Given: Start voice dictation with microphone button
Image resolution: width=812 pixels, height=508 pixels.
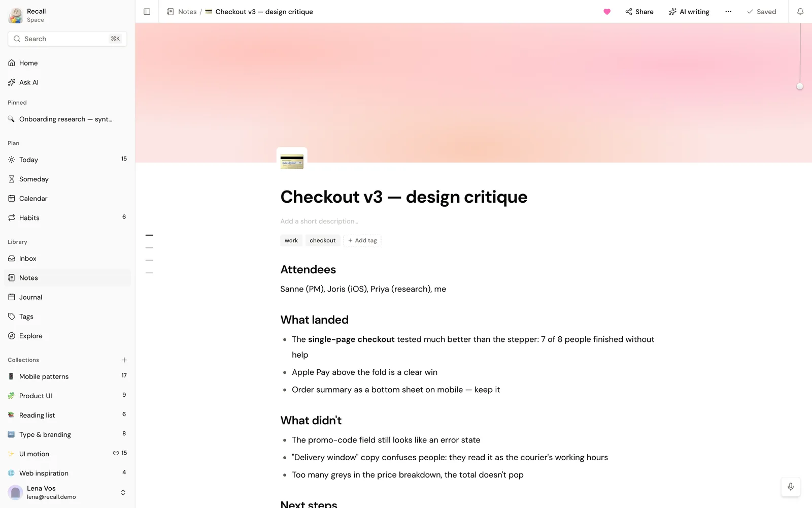Looking at the screenshot, I should (x=791, y=487).
